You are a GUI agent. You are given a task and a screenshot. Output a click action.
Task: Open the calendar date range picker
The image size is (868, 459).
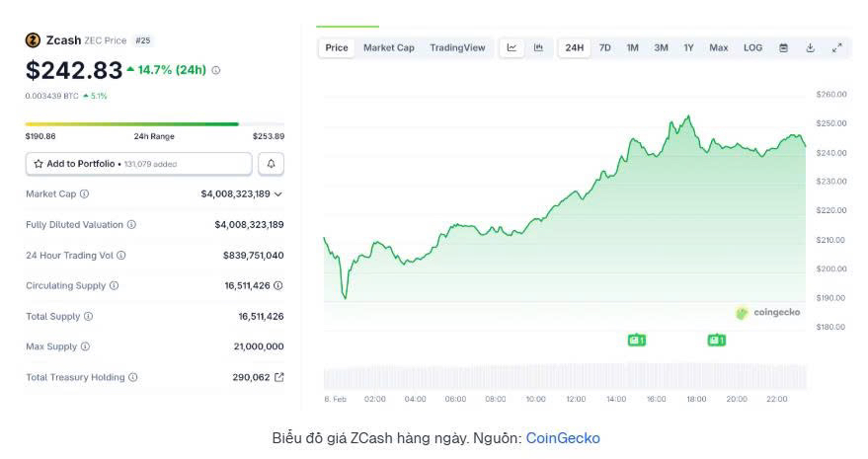[783, 48]
